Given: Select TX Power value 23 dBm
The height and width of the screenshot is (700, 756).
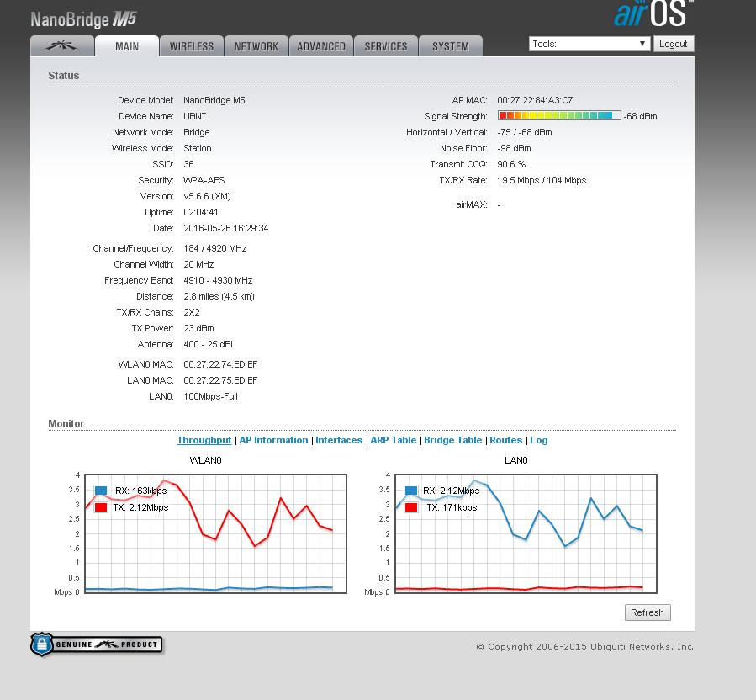Looking at the screenshot, I should click(x=198, y=327).
